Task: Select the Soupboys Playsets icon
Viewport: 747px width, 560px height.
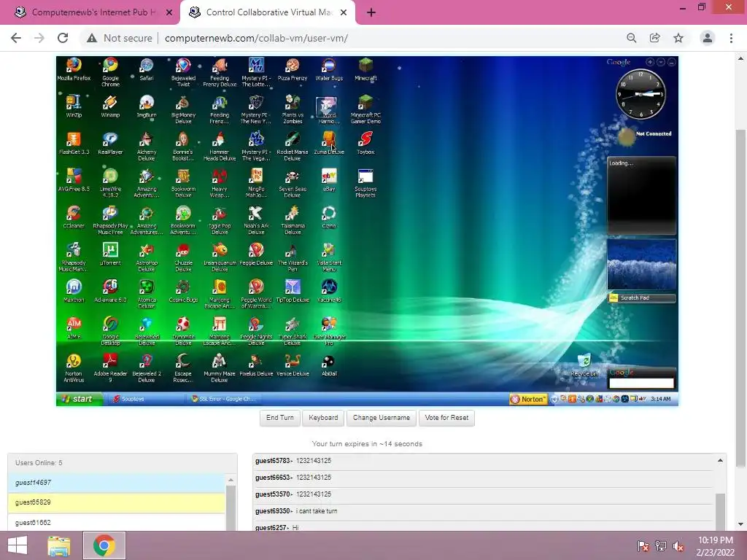Action: pyautogui.click(x=366, y=183)
